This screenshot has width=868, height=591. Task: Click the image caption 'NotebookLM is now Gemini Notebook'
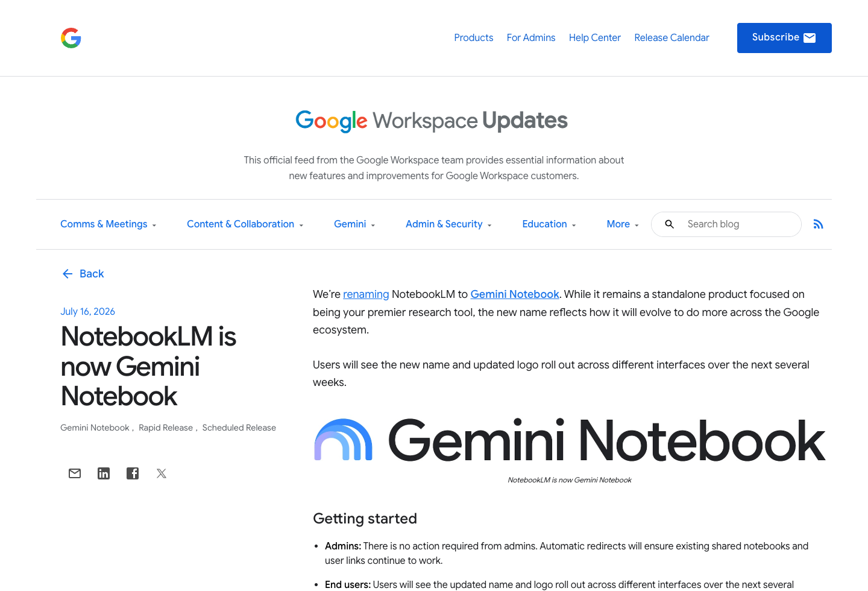click(x=570, y=480)
